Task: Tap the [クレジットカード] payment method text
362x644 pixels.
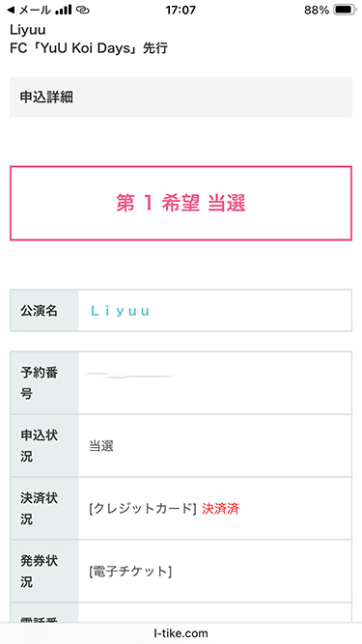Action: coord(143,509)
